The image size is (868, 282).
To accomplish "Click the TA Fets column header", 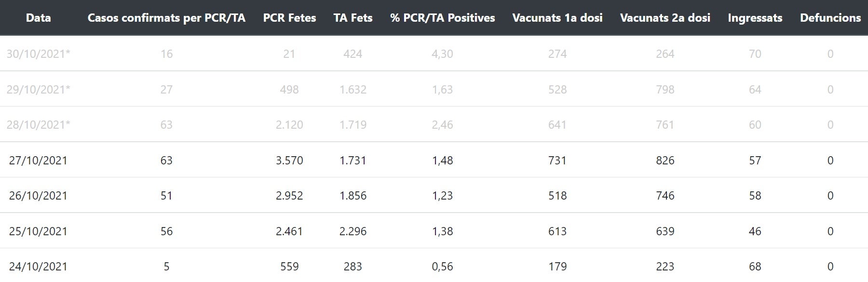I will [x=353, y=18].
